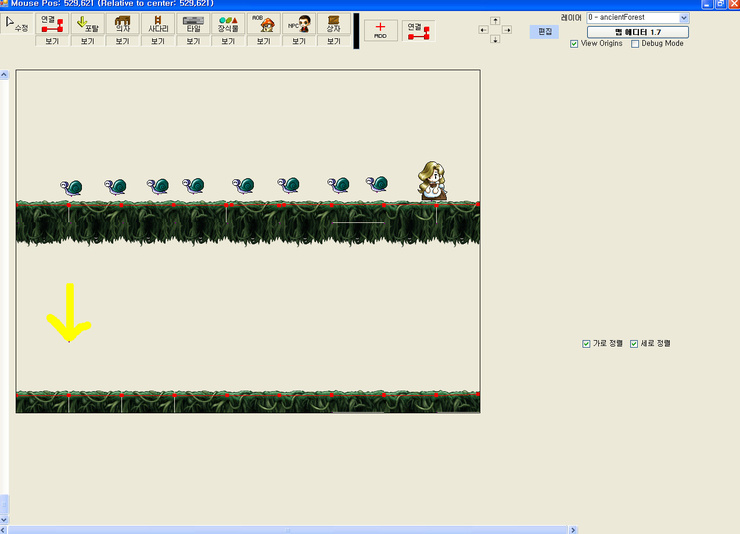The height and width of the screenshot is (534, 740).
Task: Click the 연결 connect button beside ADD
Action: click(x=418, y=30)
